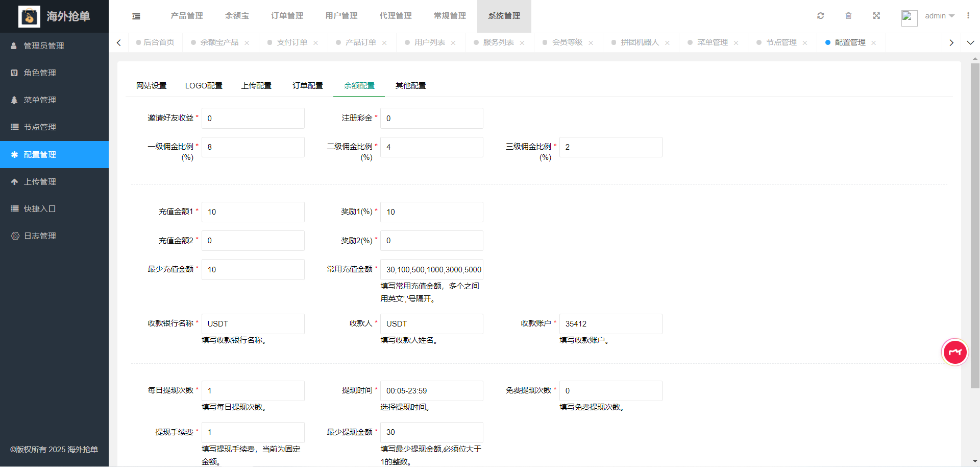Switch to the 订单配置 tab
The height and width of the screenshot is (467, 980).
(308, 86)
